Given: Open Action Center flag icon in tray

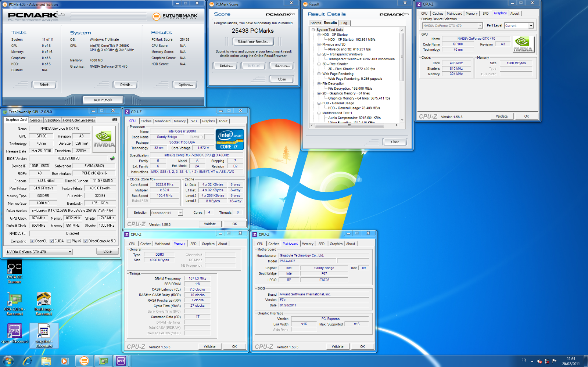Looking at the screenshot, I should coord(554,361).
